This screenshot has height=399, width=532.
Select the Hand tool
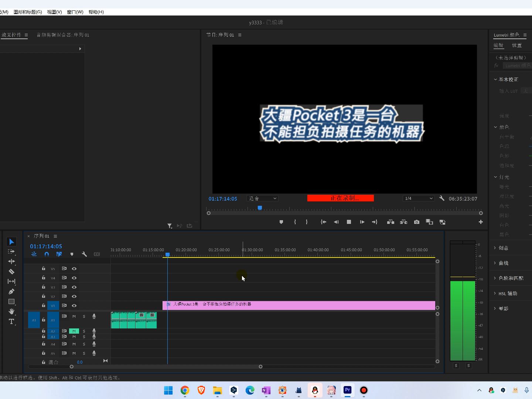tap(11, 311)
